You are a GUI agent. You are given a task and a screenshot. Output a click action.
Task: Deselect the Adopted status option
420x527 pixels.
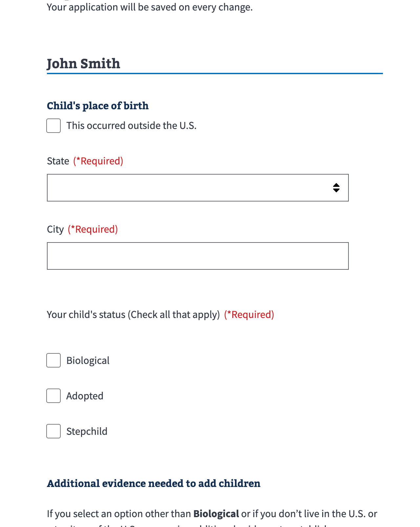pyautogui.click(x=53, y=396)
